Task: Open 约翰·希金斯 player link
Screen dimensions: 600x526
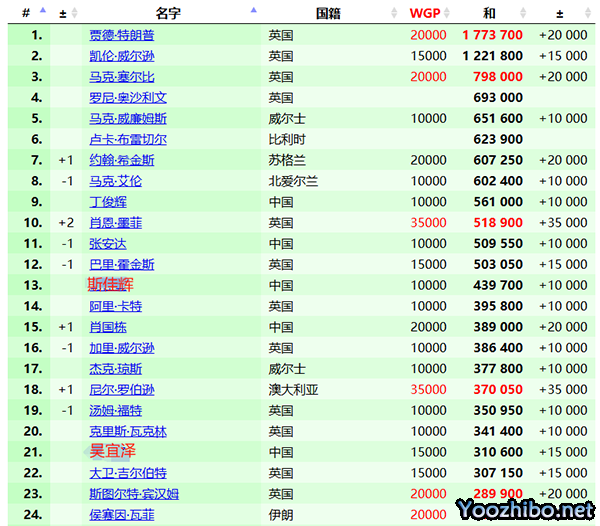Action: [x=121, y=160]
